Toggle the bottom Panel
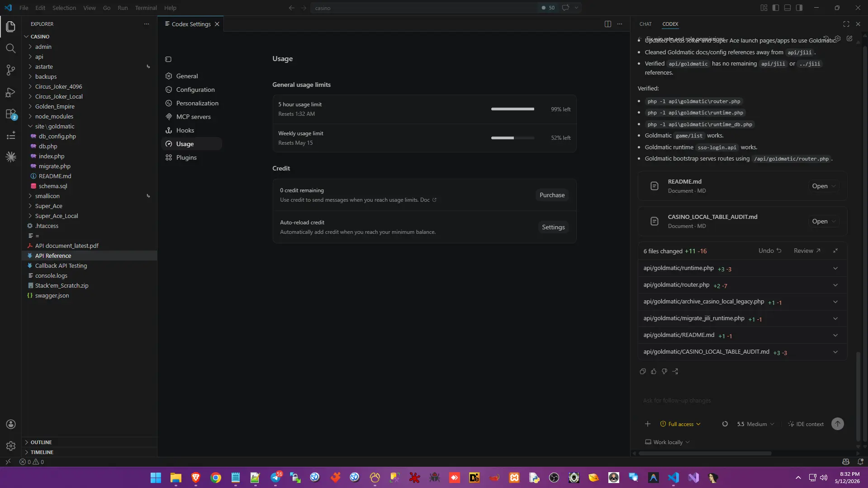The image size is (868, 488). coord(787,8)
